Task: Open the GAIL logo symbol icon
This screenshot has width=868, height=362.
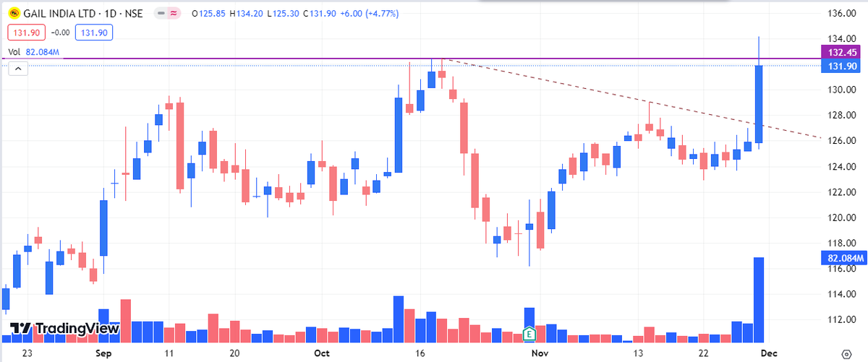Action: 14,14
